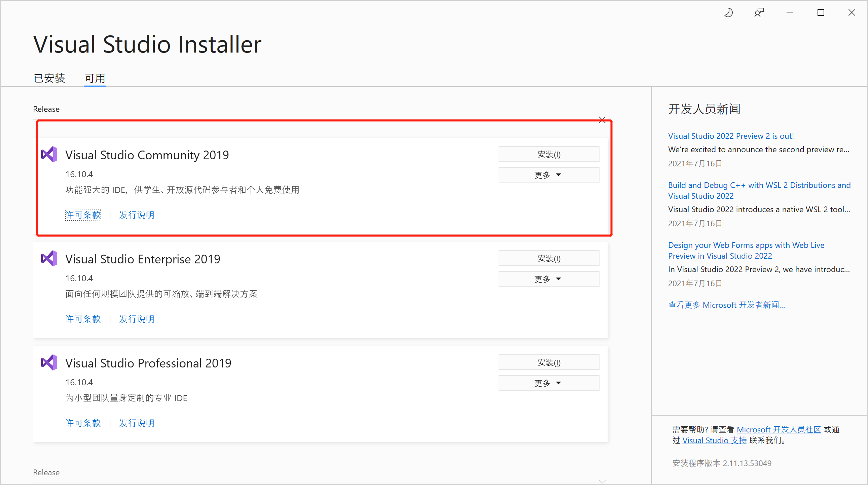Install Visual Studio Professional 2019

[549, 362]
